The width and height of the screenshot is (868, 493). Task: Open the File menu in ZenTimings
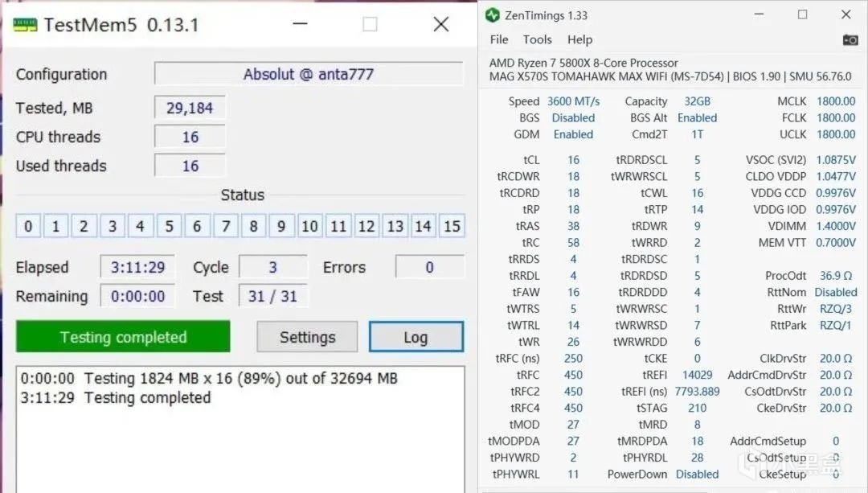pyautogui.click(x=499, y=40)
